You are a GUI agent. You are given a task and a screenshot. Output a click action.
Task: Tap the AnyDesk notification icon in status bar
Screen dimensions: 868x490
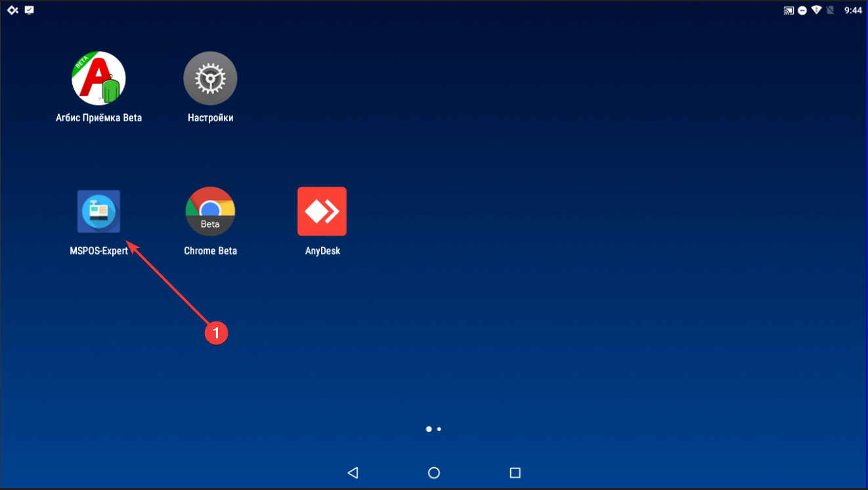12,10
